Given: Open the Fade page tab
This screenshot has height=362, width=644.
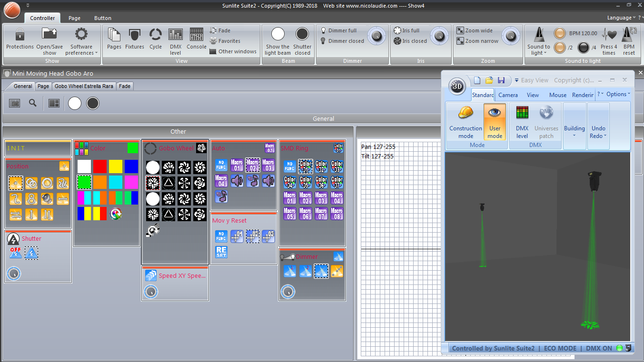Looking at the screenshot, I should click(x=125, y=86).
